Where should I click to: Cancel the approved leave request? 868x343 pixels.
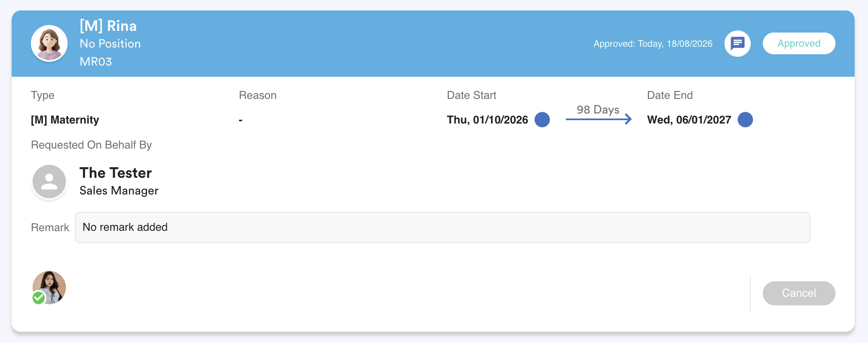click(799, 293)
